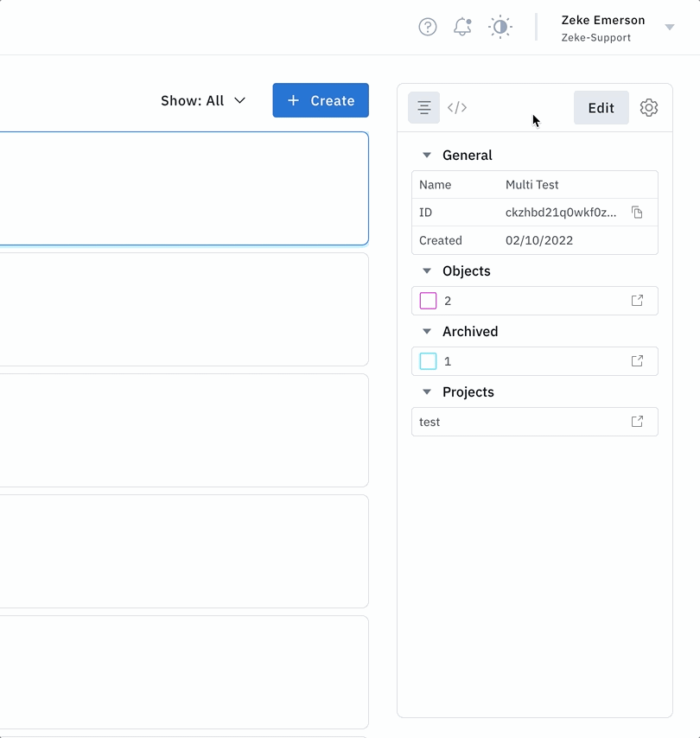The width and height of the screenshot is (700, 738).
Task: Toggle the light/dark theme icon
Action: (x=500, y=27)
